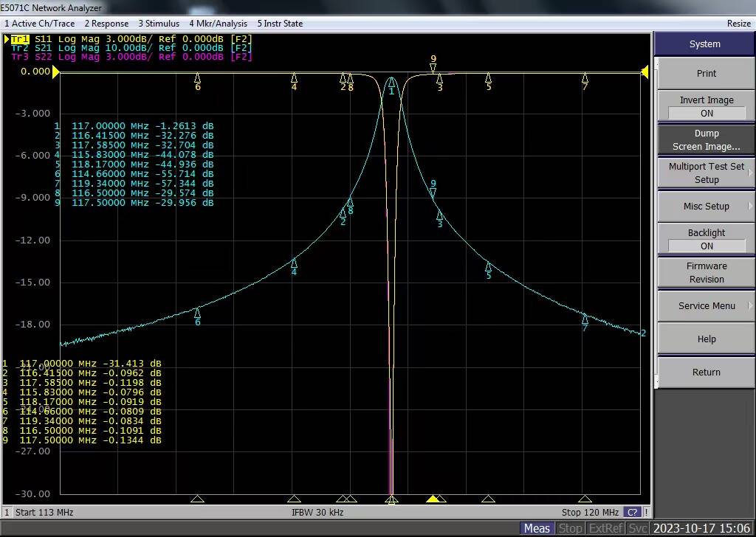This screenshot has height=537, width=756.
Task: Open the 1 Active Ch/Trace menu
Action: click(x=40, y=23)
